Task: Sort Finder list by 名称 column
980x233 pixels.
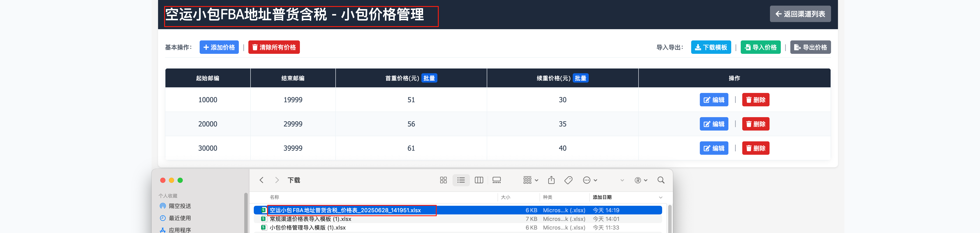Action: click(274, 197)
